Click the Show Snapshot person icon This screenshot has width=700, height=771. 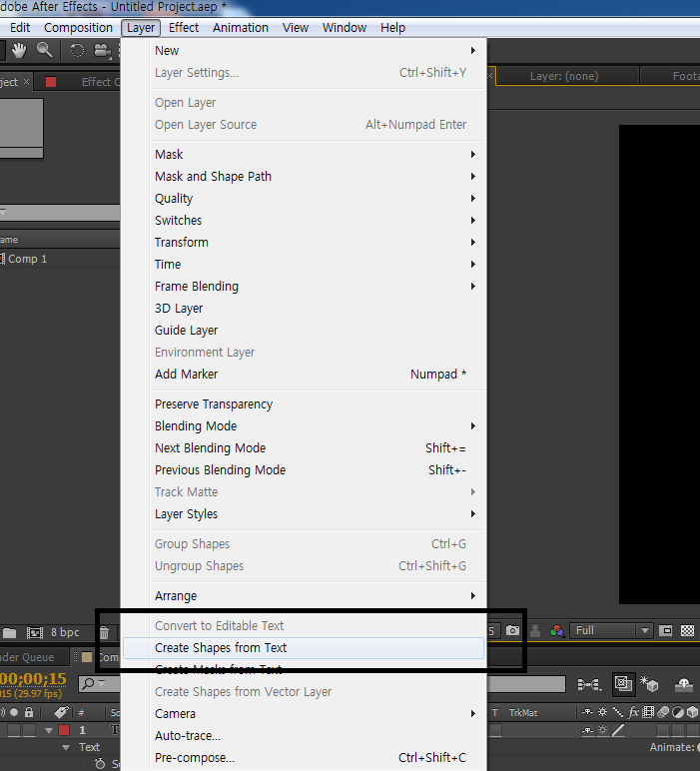[x=535, y=630]
